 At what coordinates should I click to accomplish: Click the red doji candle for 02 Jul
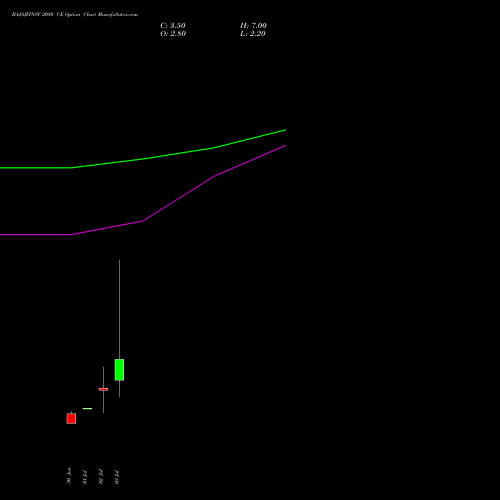[x=103, y=389]
